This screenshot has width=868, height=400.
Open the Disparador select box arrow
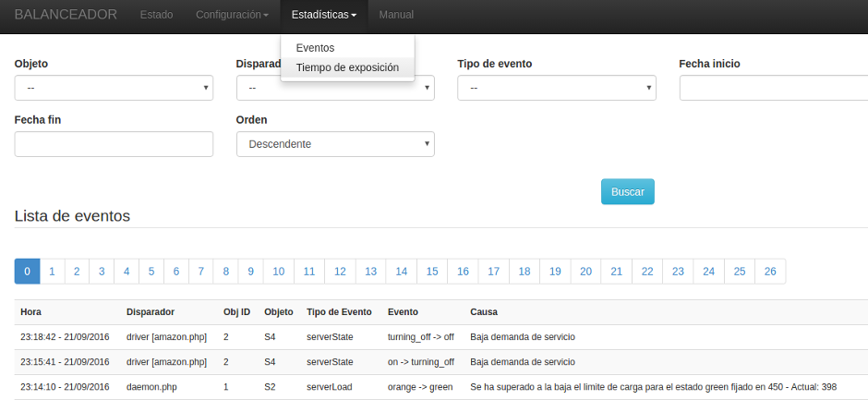click(x=427, y=88)
